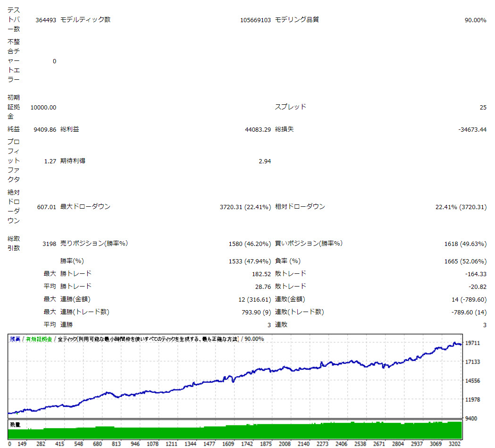Click the 11978 chart axis label
The image size is (495, 448).
[x=473, y=400]
